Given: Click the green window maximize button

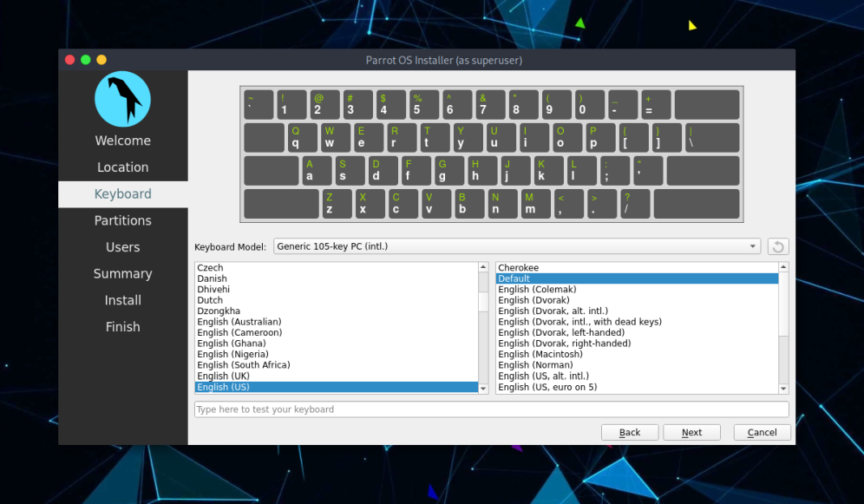Looking at the screenshot, I should click(85, 60).
